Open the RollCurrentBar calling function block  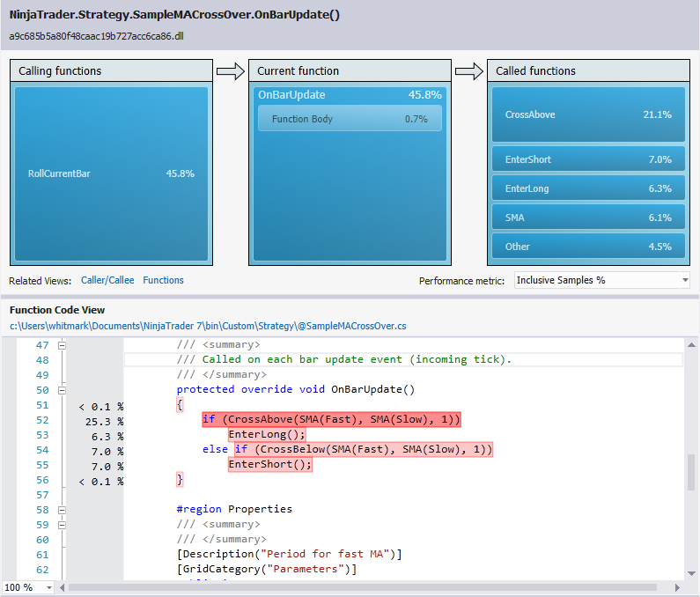[x=111, y=173]
